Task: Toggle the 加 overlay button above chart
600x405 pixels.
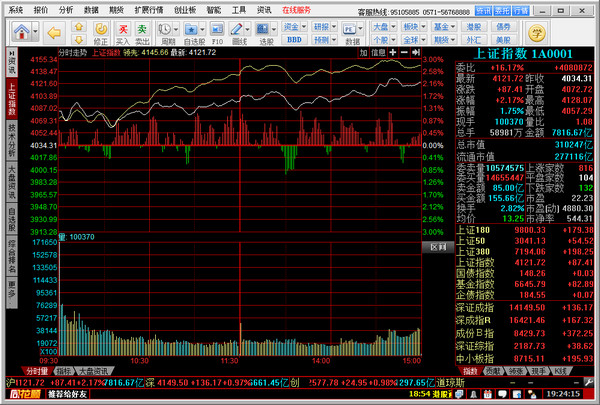Action: [363, 52]
